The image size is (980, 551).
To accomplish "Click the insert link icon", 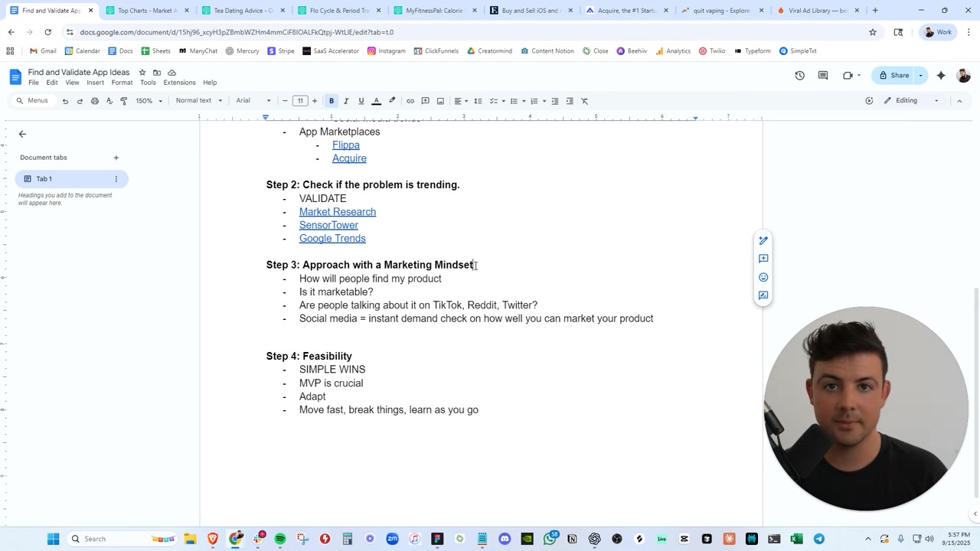I will tap(410, 101).
